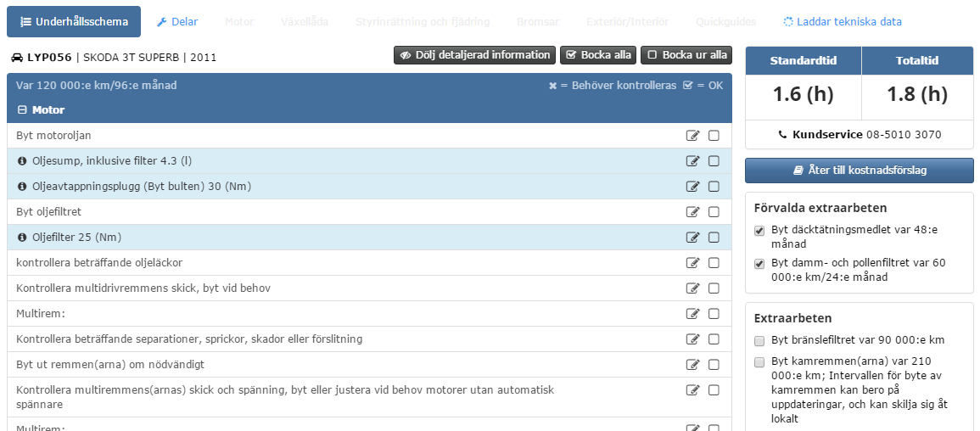This screenshot has height=431, width=980.
Task: Click info icon on Oljesump row
Action: (x=23, y=161)
